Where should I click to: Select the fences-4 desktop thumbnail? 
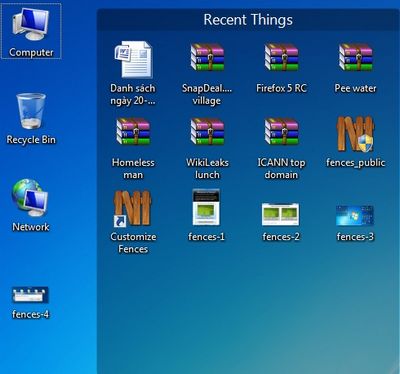click(30, 295)
